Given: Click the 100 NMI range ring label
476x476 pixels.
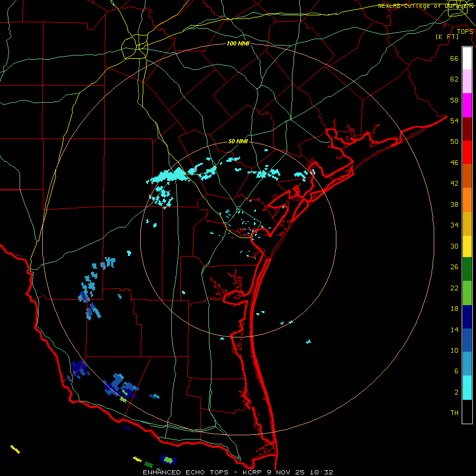Looking at the screenshot, I should 238,43.
